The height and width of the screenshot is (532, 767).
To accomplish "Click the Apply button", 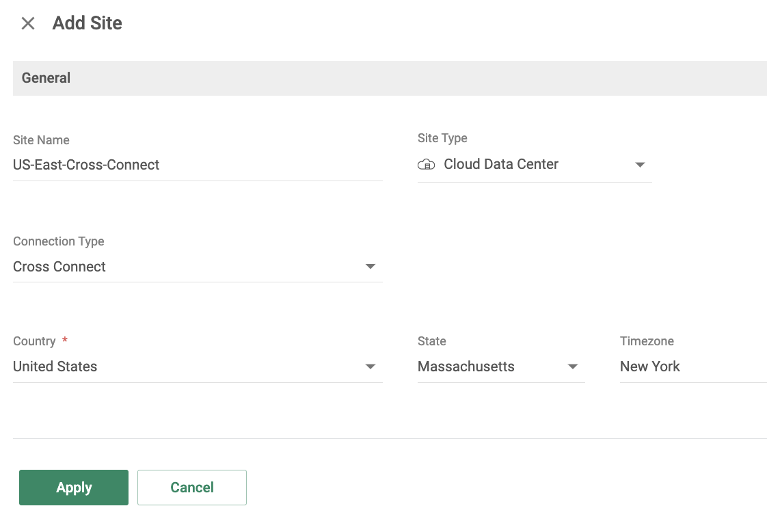I will click(74, 488).
